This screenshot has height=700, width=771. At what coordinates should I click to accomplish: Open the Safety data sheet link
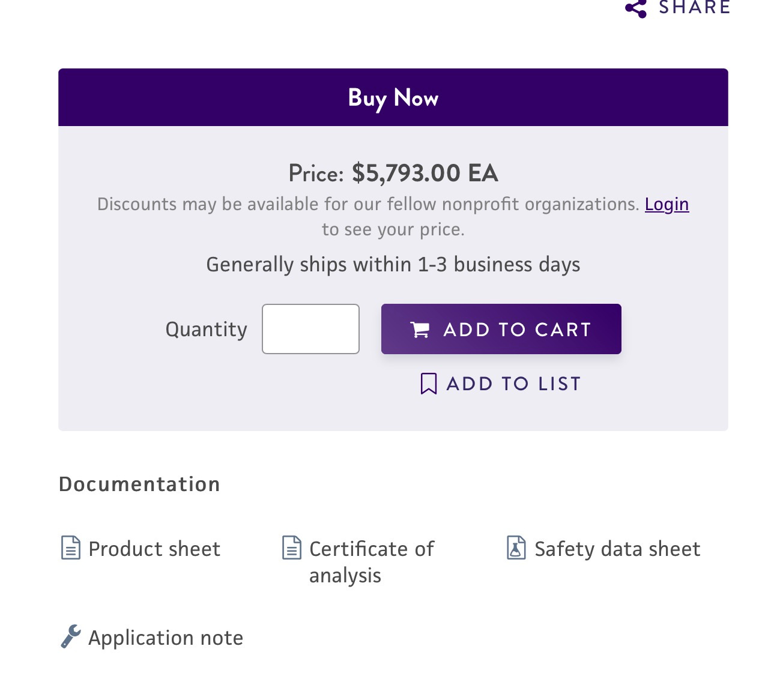pos(617,549)
